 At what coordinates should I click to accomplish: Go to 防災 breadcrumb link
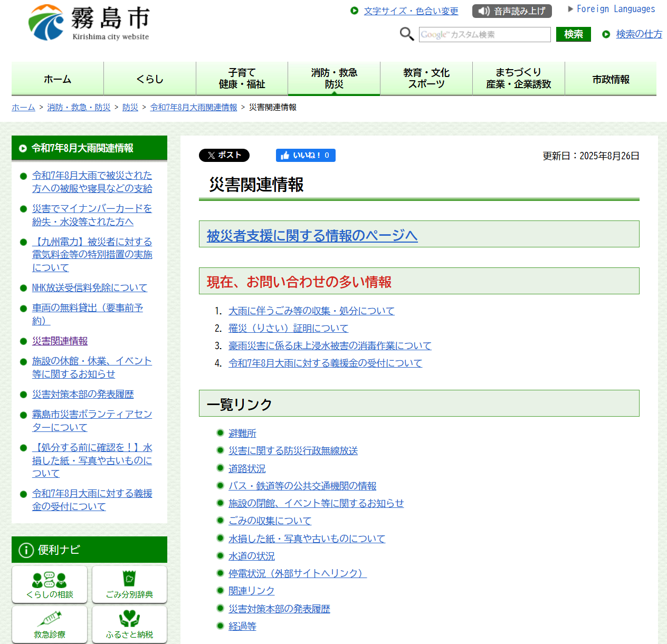(130, 107)
